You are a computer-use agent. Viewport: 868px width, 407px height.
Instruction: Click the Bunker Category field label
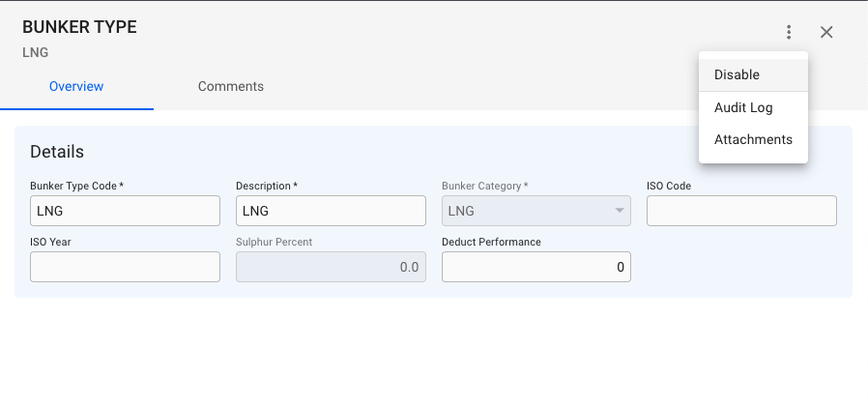click(484, 186)
